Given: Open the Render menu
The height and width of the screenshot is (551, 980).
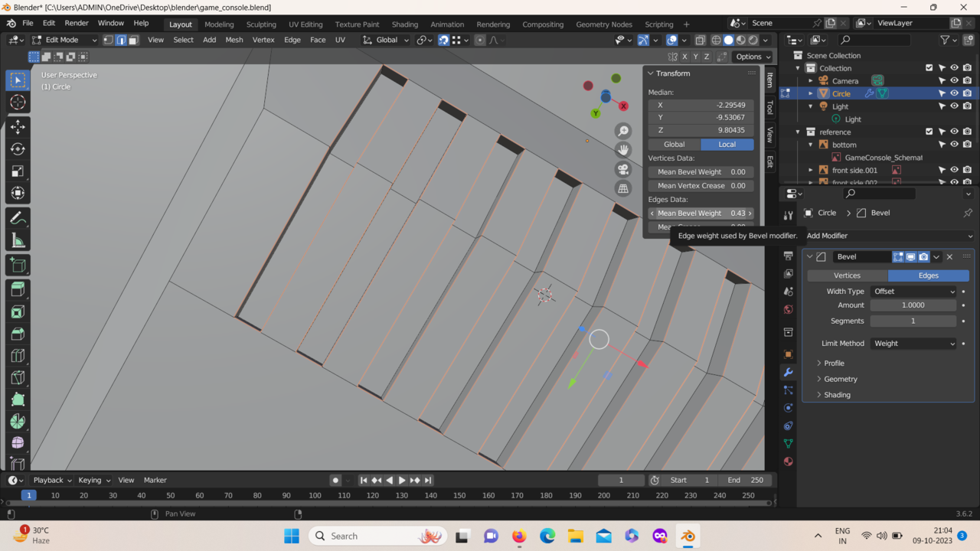Looking at the screenshot, I should click(77, 24).
